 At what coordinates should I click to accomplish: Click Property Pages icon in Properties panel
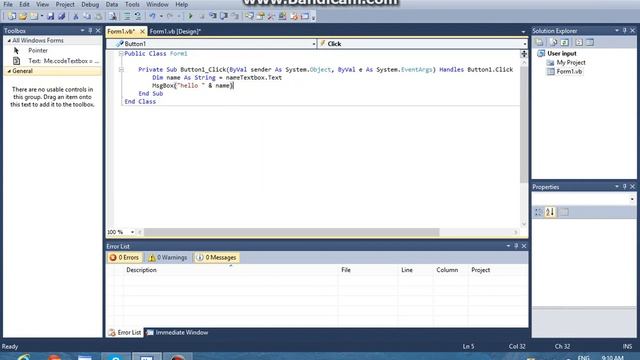(564, 212)
